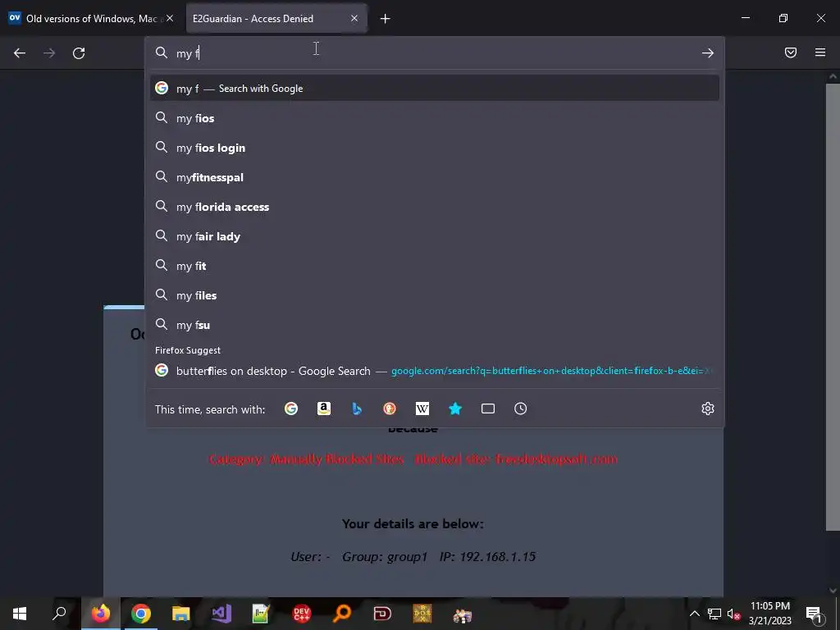Open DOSBox from the taskbar
840x630 pixels.
422,614
